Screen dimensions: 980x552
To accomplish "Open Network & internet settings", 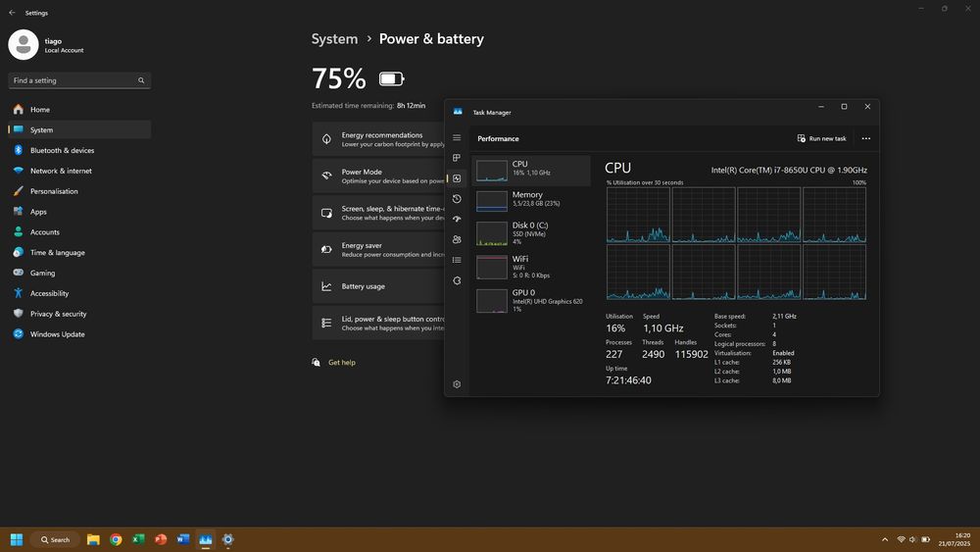I will [x=79, y=171].
